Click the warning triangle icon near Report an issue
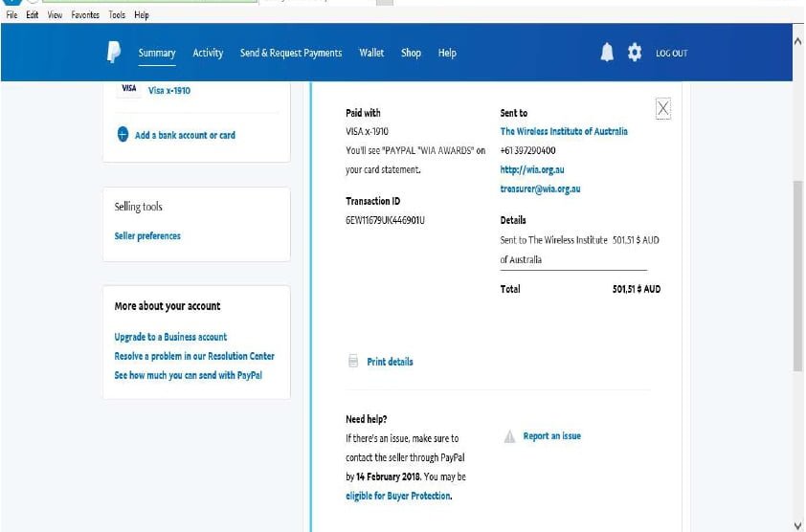 coord(509,436)
